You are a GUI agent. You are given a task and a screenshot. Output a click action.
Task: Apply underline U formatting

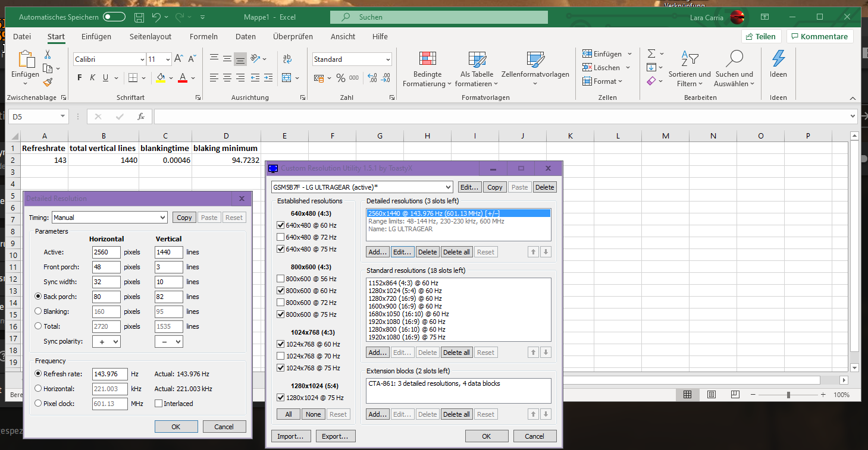pos(106,78)
